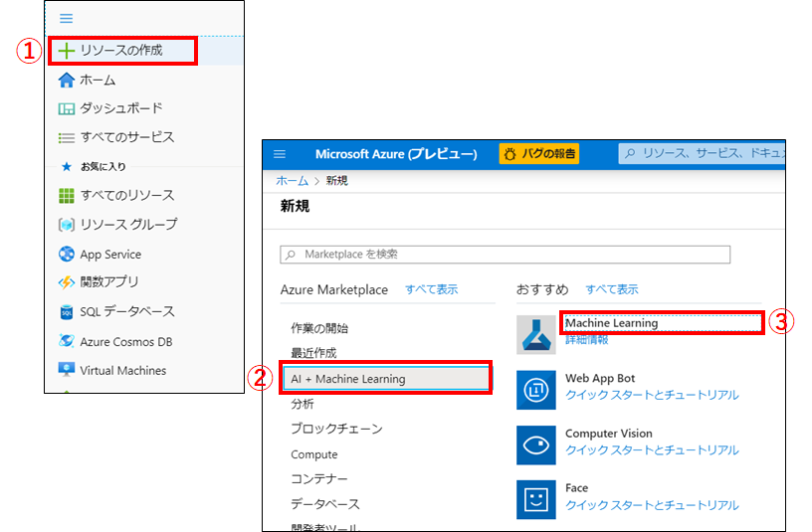Click すべて表示 next to Azure Marketplace
The width and height of the screenshot is (812, 532).
(x=432, y=289)
